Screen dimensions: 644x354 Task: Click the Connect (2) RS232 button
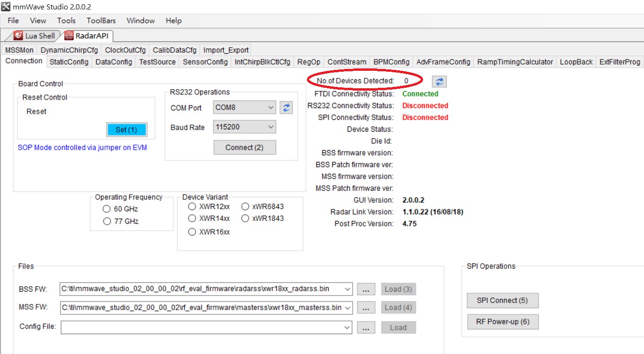[245, 148]
